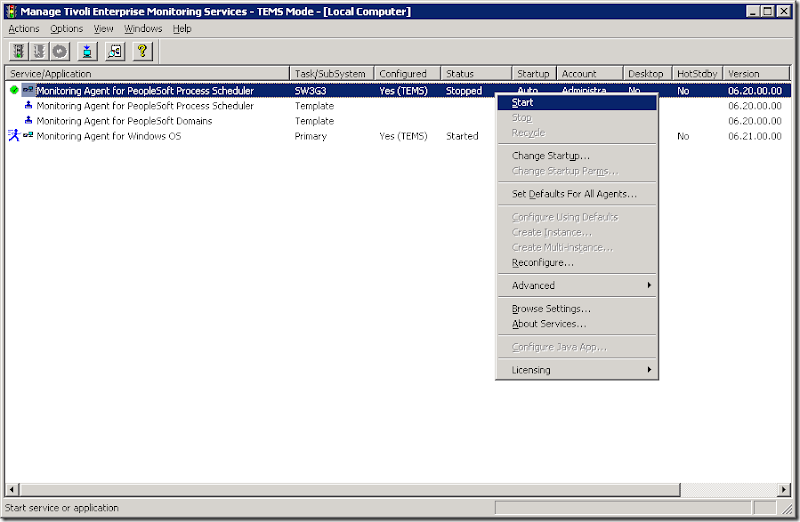Sort by the Version column header

756,73
